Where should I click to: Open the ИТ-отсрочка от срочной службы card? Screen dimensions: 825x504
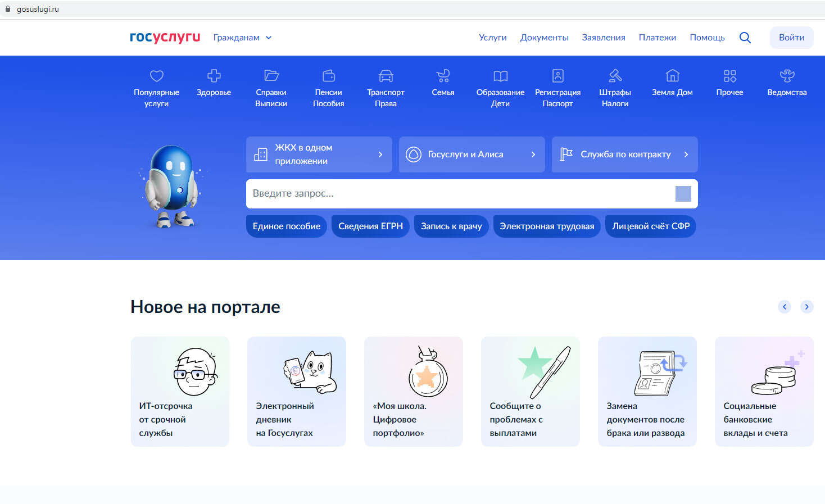point(180,392)
